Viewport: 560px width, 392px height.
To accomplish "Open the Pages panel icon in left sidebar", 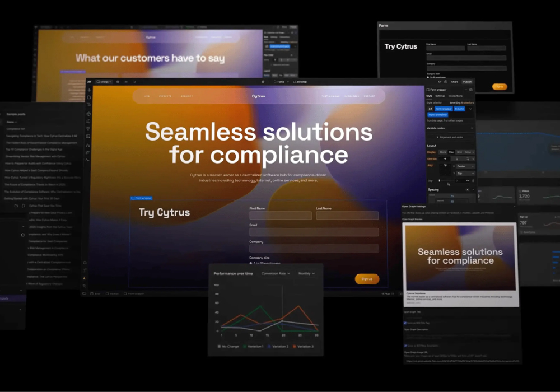I will [89, 98].
